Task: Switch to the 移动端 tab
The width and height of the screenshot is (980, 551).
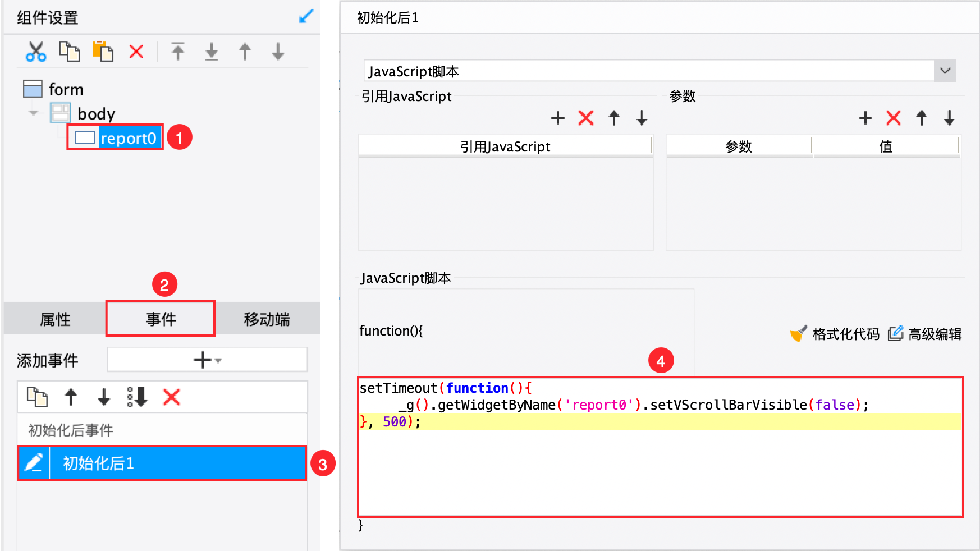Action: (x=267, y=319)
